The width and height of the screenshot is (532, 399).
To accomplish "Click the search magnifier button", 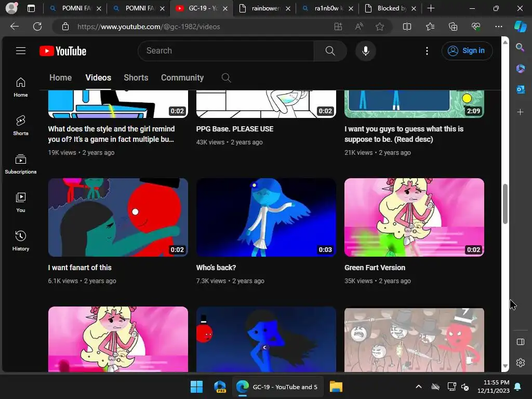I will 330,51.
